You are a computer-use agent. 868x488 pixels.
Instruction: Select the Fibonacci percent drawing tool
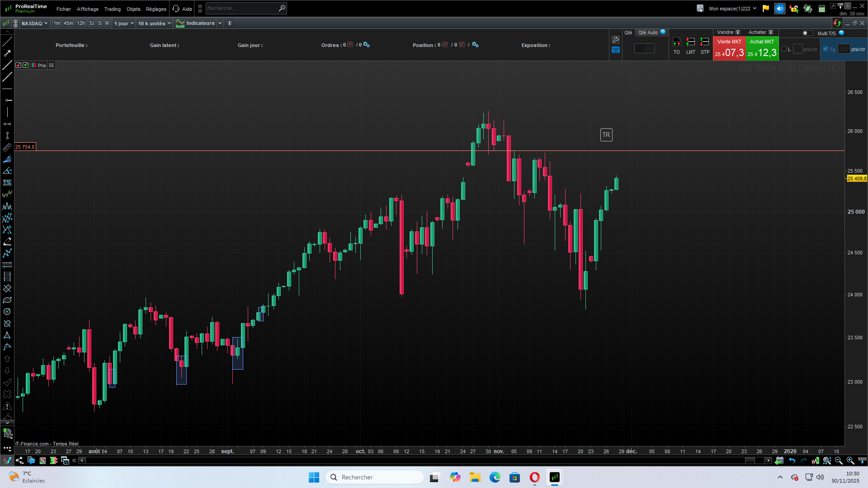[7, 183]
